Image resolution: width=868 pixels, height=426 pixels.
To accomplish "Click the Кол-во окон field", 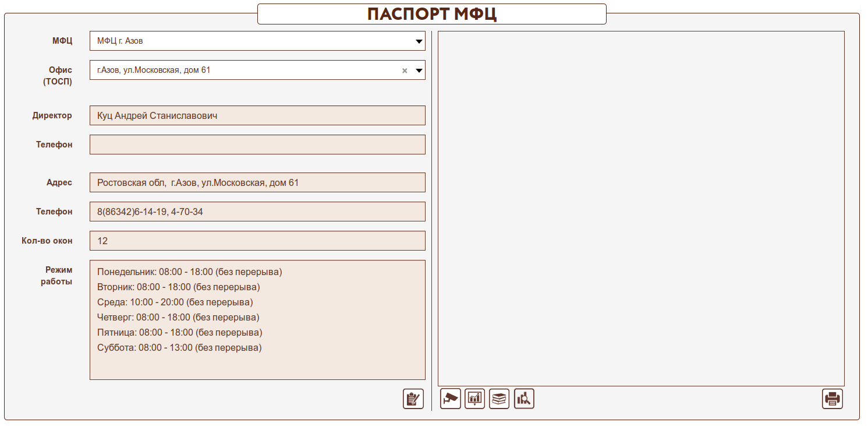I will coord(257,241).
